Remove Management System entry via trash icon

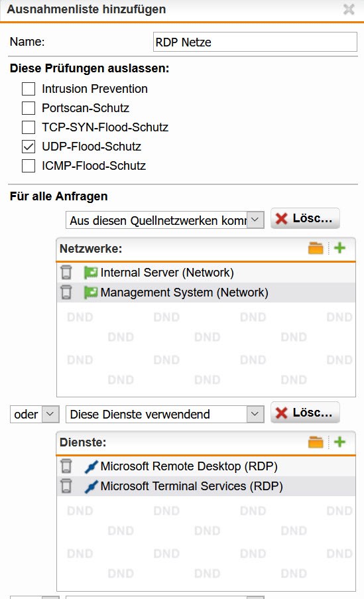[x=66, y=293]
